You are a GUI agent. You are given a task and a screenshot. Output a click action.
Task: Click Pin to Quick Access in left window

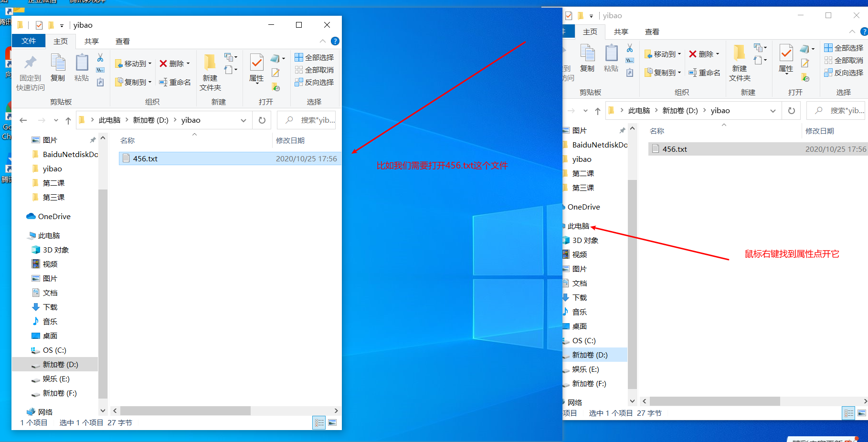pyautogui.click(x=31, y=73)
